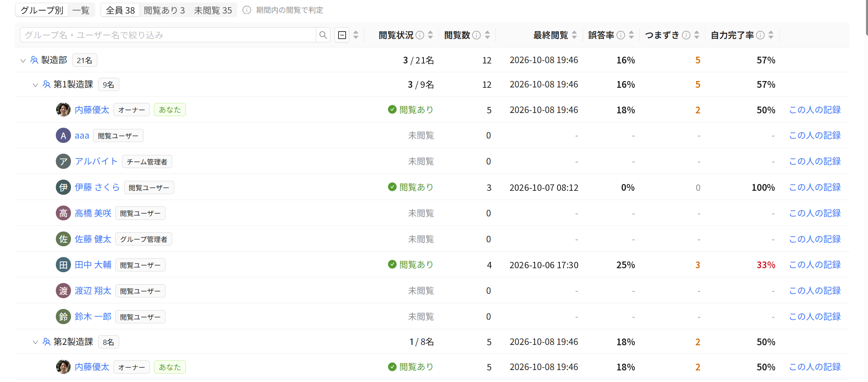Sort by 自力完了率 column arrows

(x=771, y=35)
